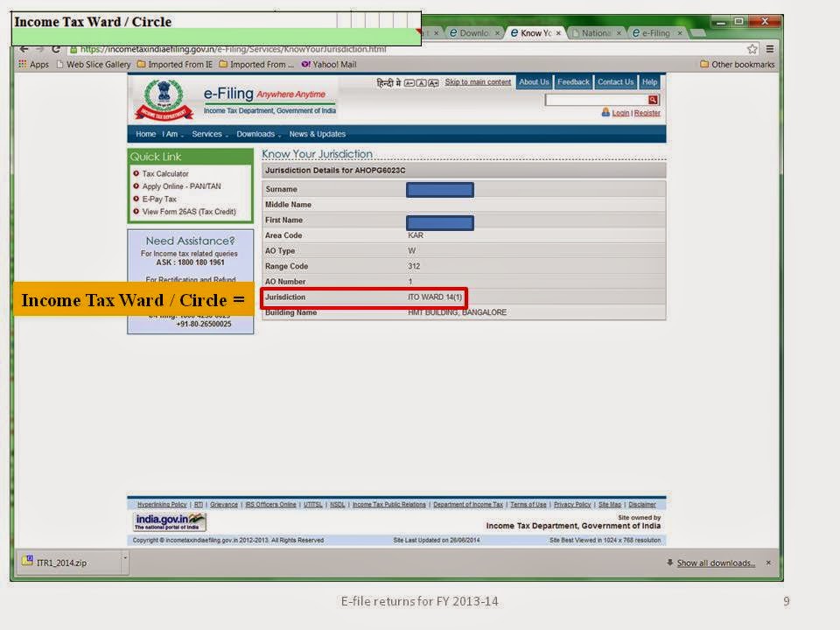Expand the Downloads menu
This screenshot has width=840, height=630.
(258, 134)
